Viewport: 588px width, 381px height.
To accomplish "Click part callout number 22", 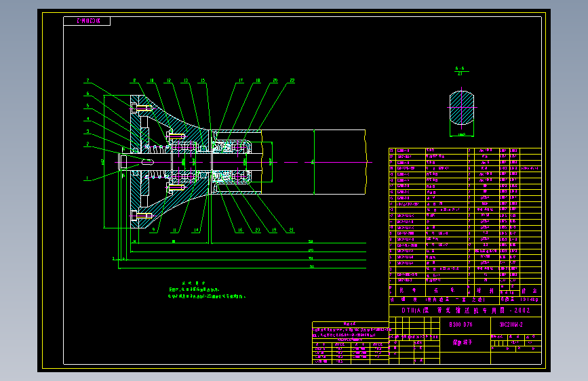I will click(x=292, y=81).
